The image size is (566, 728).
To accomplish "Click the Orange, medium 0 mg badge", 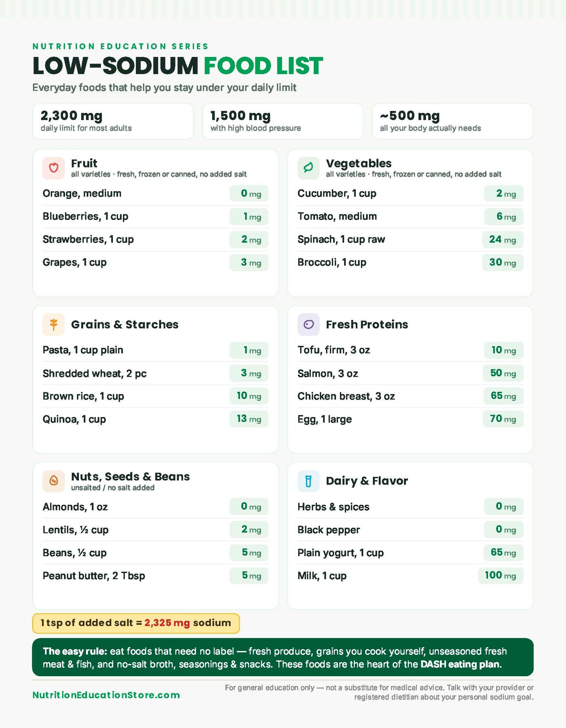I will (x=249, y=193).
